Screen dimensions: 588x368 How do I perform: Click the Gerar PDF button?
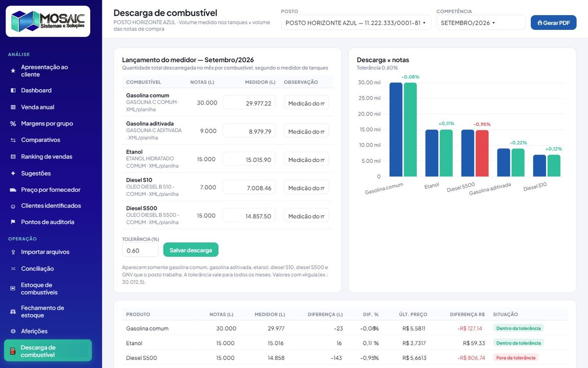point(553,23)
